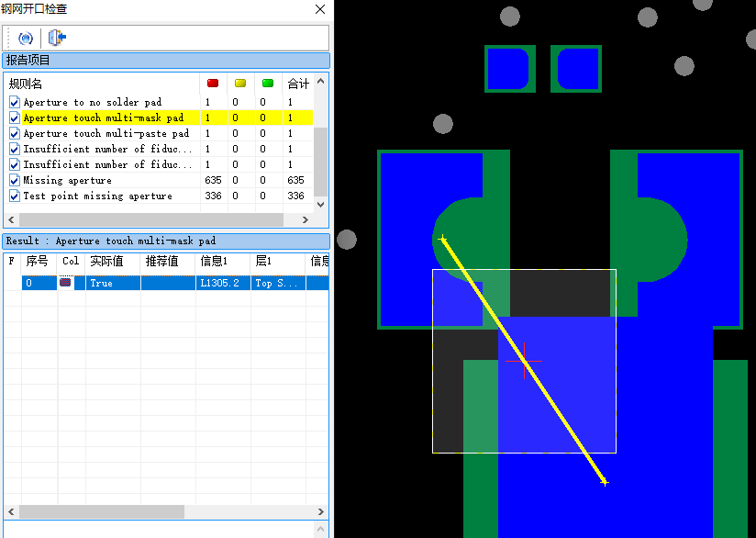Select the Aperture touch multi-mask pad rule
Image resolution: width=756 pixels, height=538 pixels.
click(103, 118)
